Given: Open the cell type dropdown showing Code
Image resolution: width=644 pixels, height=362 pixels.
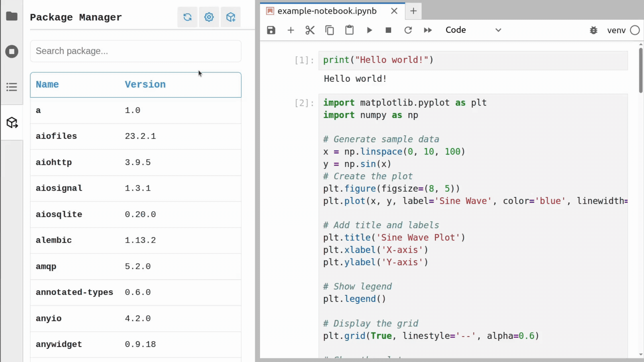Looking at the screenshot, I should (x=473, y=30).
